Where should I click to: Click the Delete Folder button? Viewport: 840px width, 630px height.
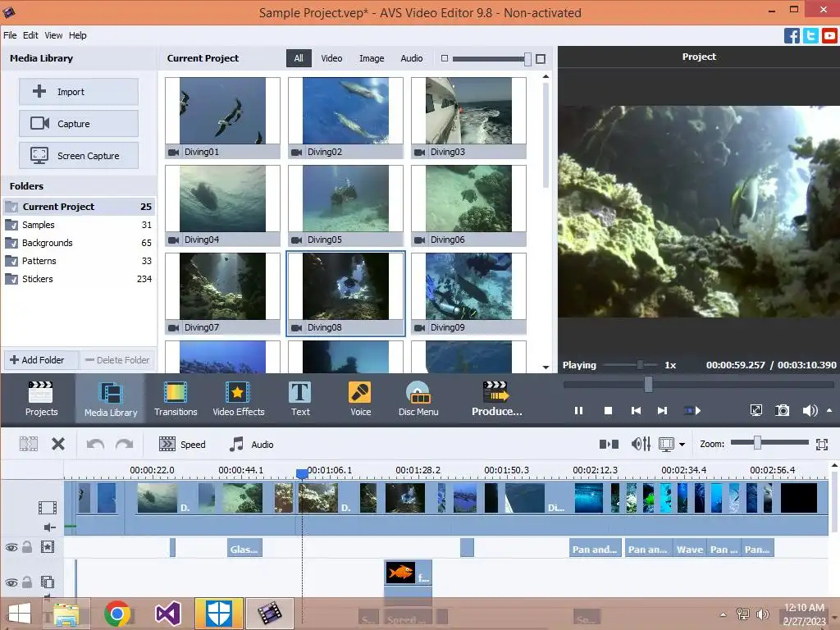tap(117, 360)
